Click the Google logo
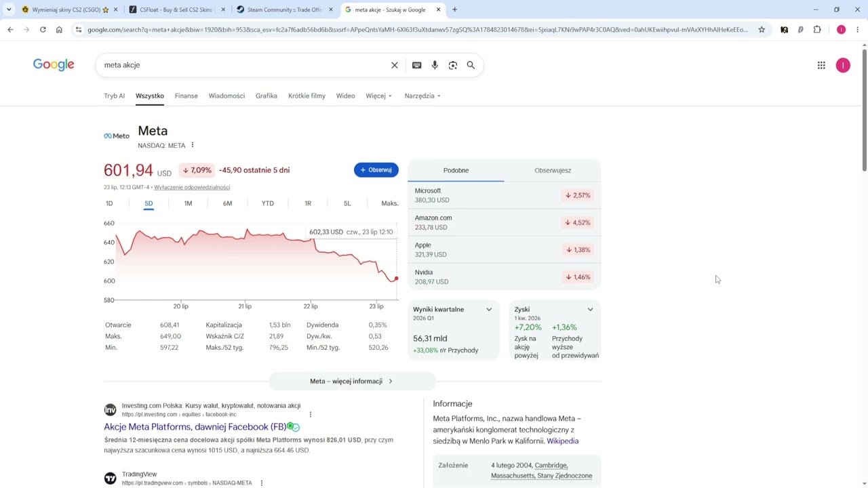868x488 pixels. [x=54, y=64]
